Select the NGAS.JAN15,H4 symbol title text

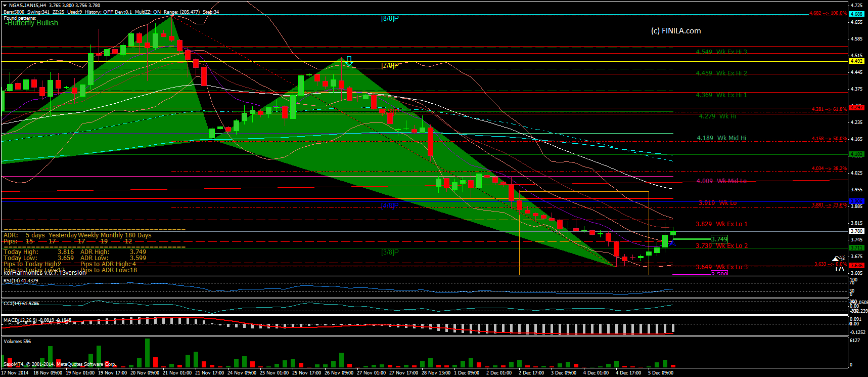(27, 6)
